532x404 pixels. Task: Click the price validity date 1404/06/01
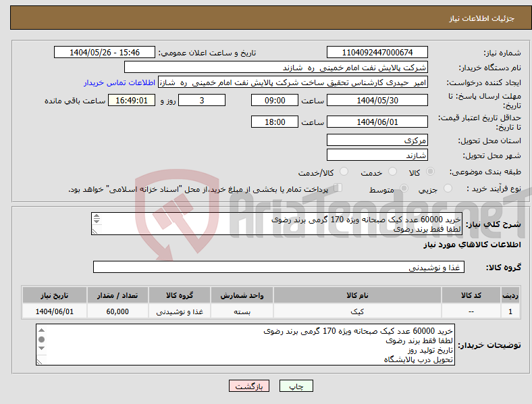point(377,122)
